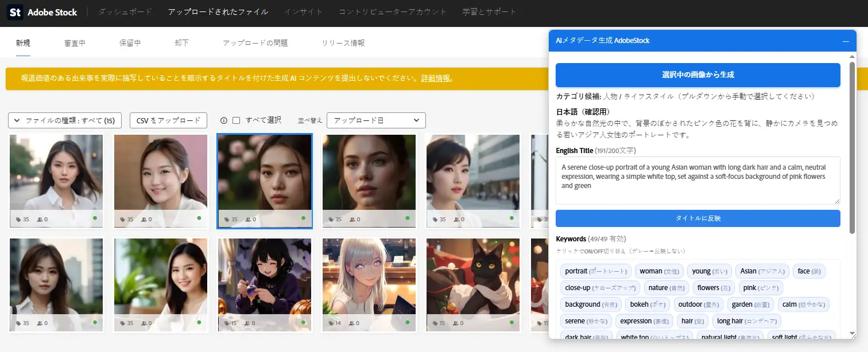Screen dimensions: 868x352
Task: Click release people icon on laughing anime girl thumbnail
Action: pos(247,323)
